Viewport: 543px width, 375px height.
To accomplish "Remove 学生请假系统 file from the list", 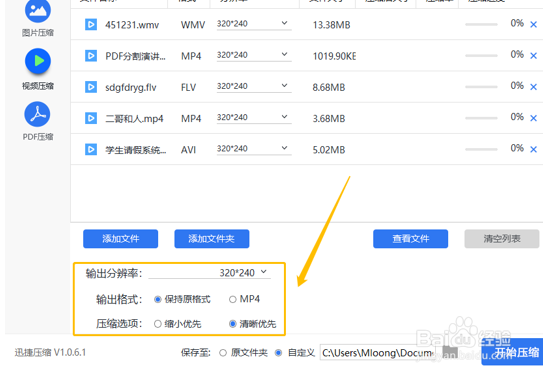I will coord(533,149).
